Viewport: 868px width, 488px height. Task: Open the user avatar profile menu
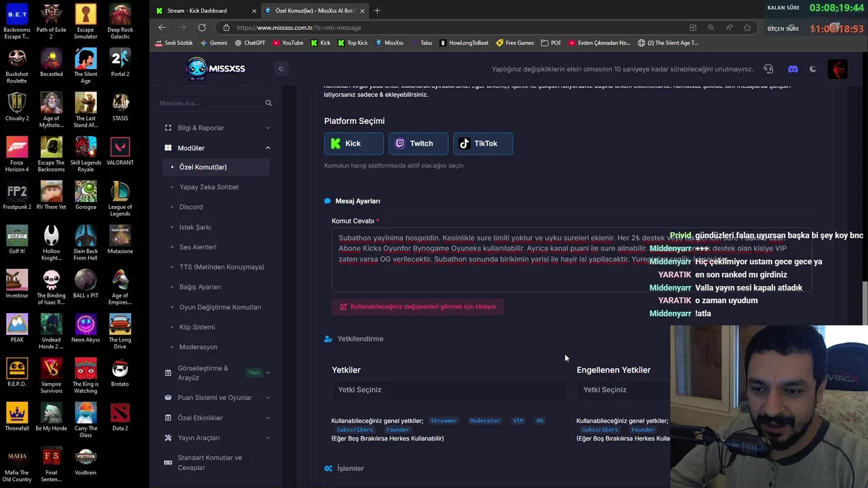(838, 69)
